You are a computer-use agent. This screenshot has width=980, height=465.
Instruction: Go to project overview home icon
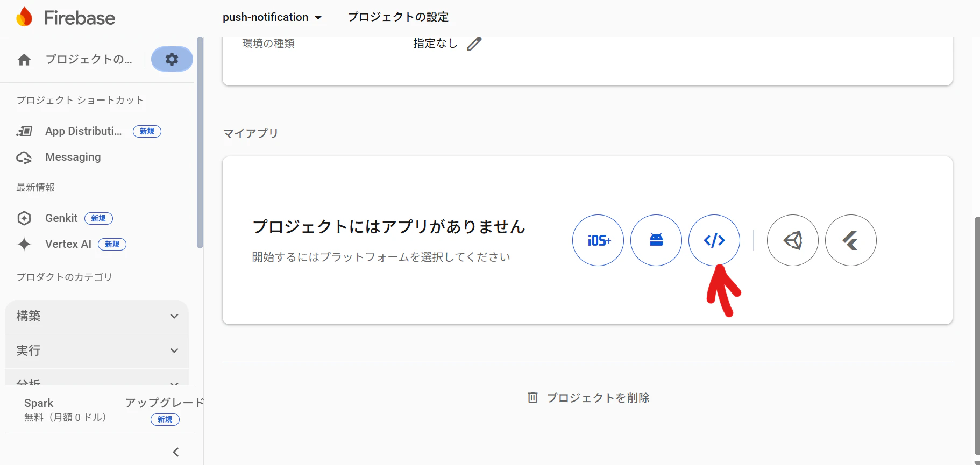tap(24, 60)
